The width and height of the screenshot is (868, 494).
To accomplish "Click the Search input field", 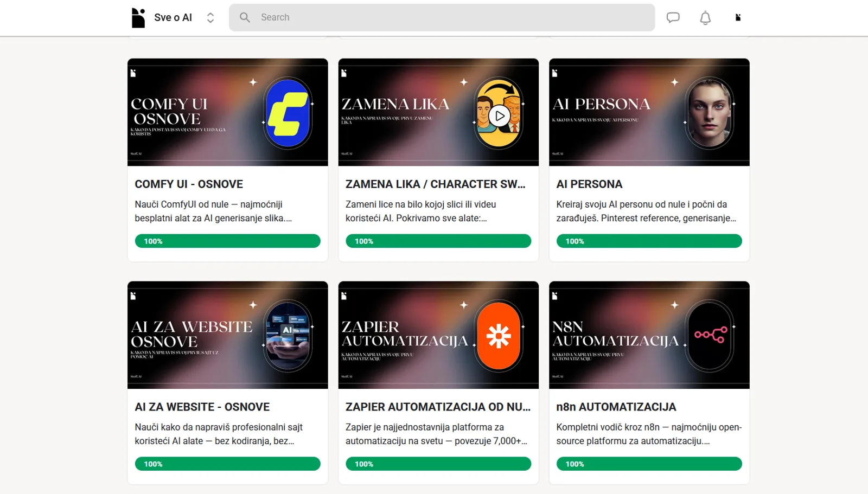I will (442, 17).
